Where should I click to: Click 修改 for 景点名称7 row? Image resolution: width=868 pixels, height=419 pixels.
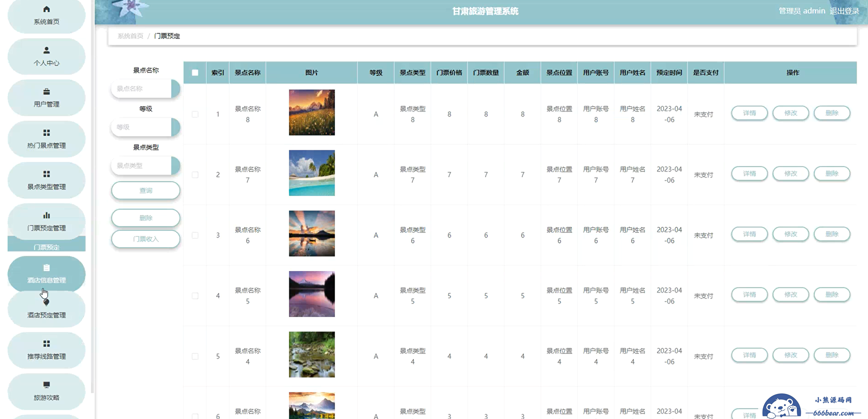click(x=790, y=174)
